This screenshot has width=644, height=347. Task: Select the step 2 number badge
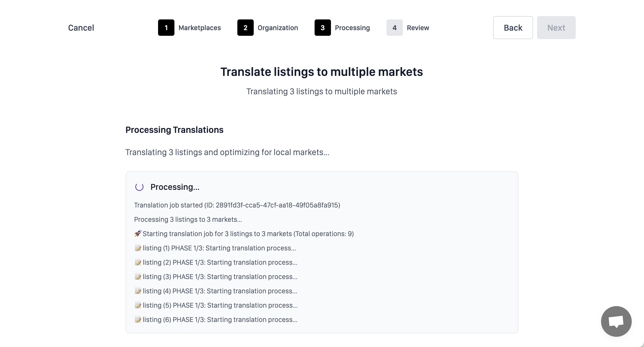[x=245, y=28]
